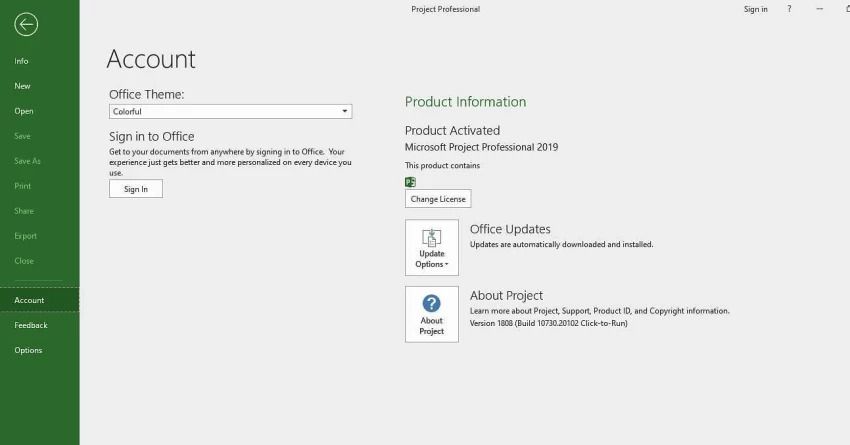Viewport: 850px width, 445px height.
Task: Open the Office Theme Colorful dropdown
Action: click(230, 112)
